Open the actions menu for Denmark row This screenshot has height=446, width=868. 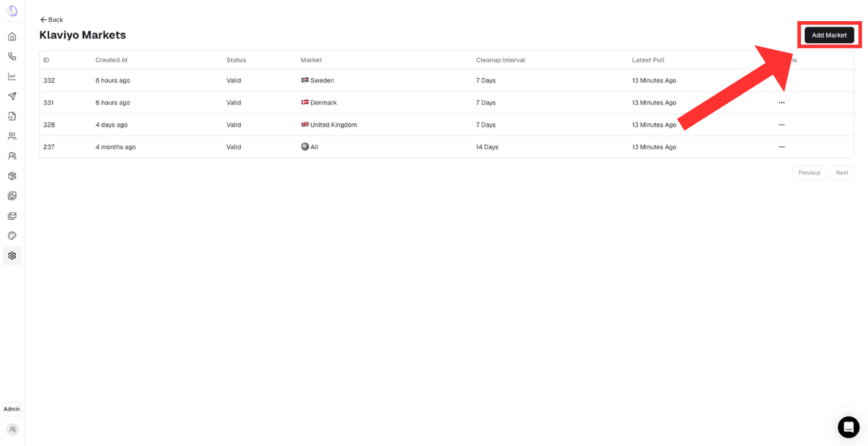tap(781, 103)
